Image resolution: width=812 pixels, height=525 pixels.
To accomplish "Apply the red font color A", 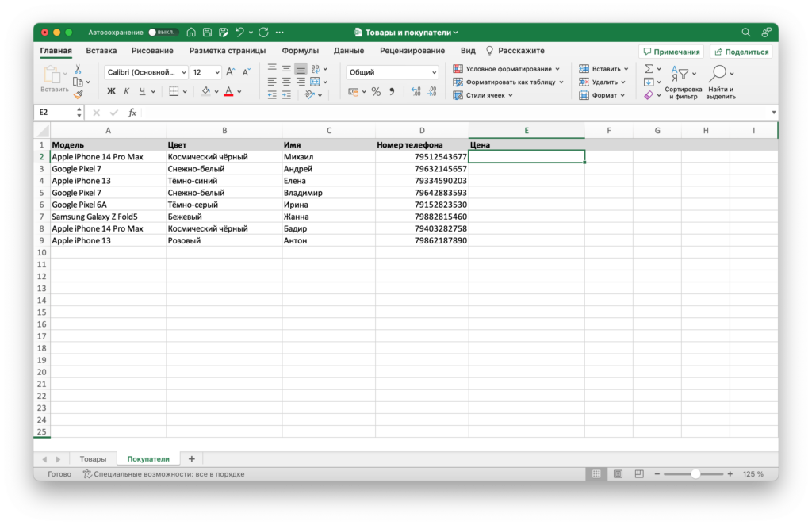I will coord(228,92).
